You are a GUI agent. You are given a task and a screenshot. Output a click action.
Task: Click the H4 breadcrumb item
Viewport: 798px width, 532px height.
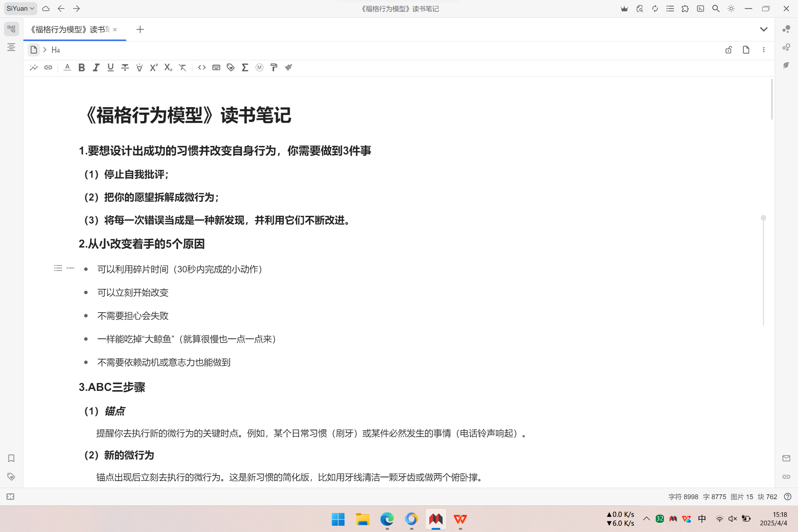pos(56,50)
